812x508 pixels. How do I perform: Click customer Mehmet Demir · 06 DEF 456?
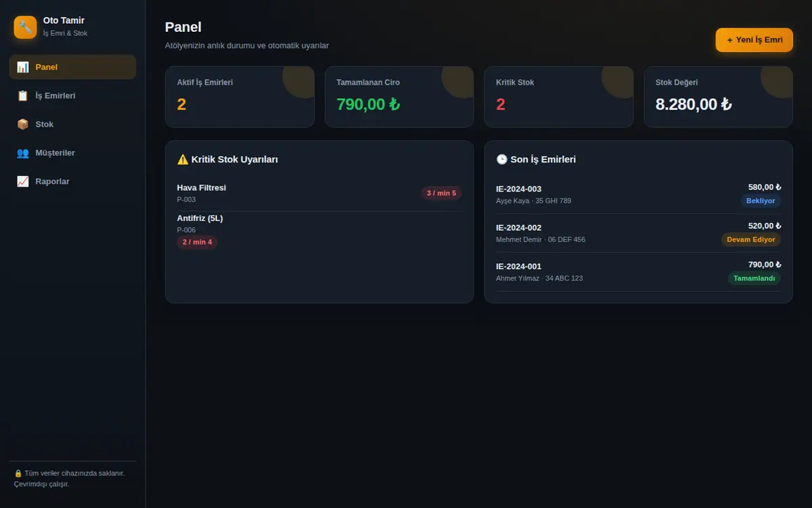[x=541, y=240]
